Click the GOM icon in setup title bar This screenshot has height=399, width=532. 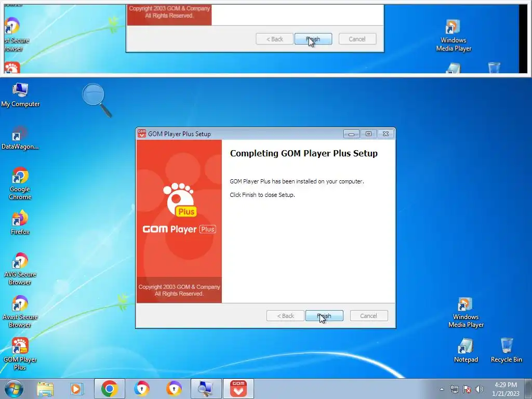142,134
